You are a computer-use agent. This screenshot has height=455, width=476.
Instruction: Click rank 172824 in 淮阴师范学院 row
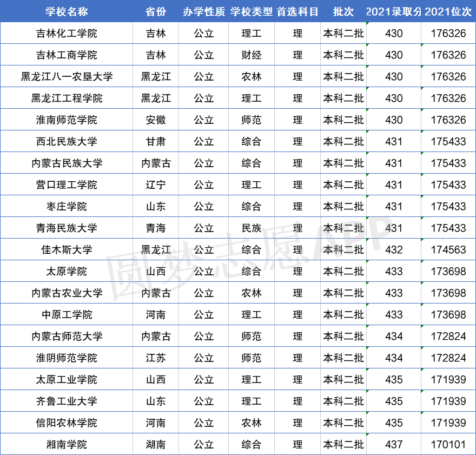448,358
